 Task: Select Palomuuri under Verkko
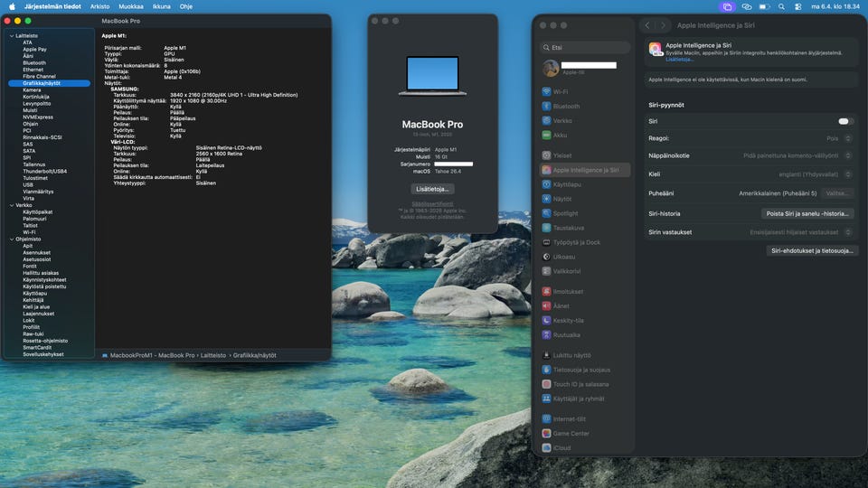pos(35,219)
